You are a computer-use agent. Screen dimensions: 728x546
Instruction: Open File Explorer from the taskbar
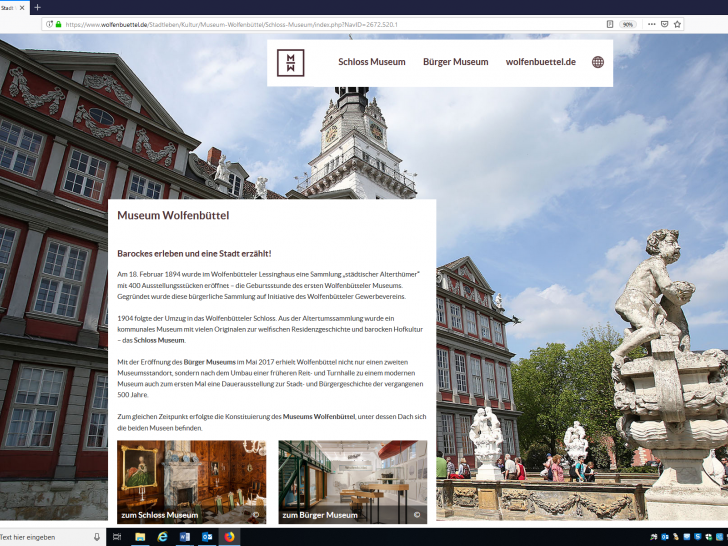point(140,537)
